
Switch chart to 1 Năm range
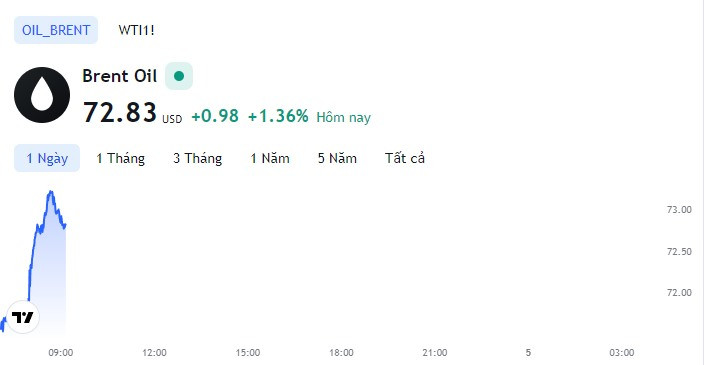click(270, 158)
